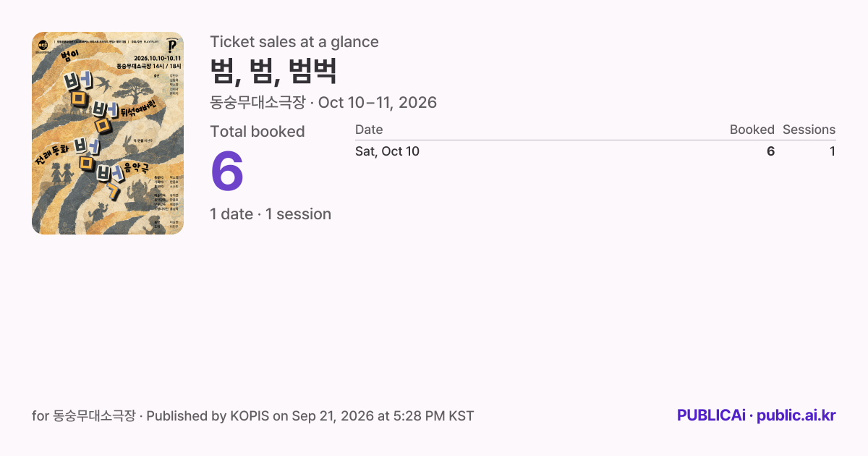Open the 범, 범, 범벅 poster thumbnail
Image resolution: width=868 pixels, height=456 pixels.
coord(108,133)
